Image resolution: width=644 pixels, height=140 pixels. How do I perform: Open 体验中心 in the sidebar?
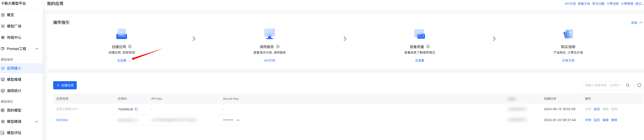click(x=14, y=37)
